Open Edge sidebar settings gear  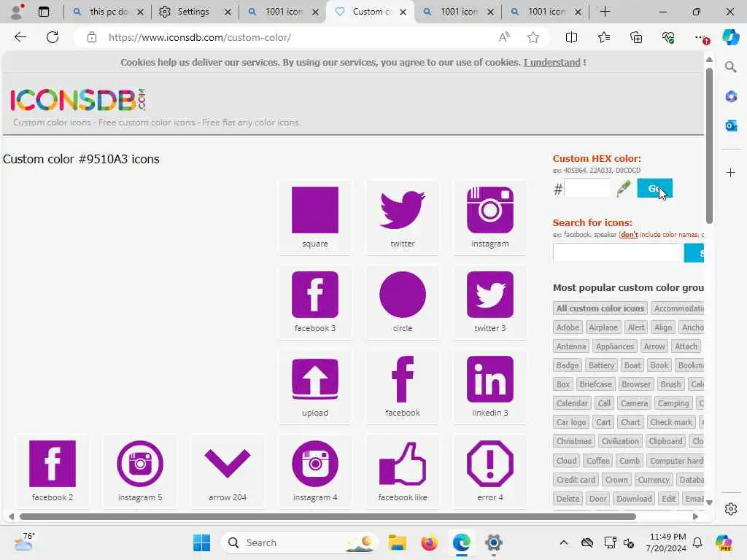(x=730, y=509)
